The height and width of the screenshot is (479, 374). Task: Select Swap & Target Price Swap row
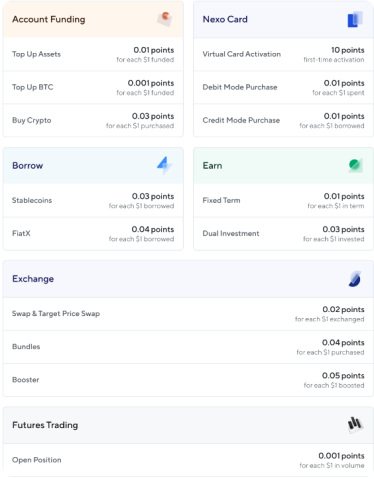click(188, 314)
